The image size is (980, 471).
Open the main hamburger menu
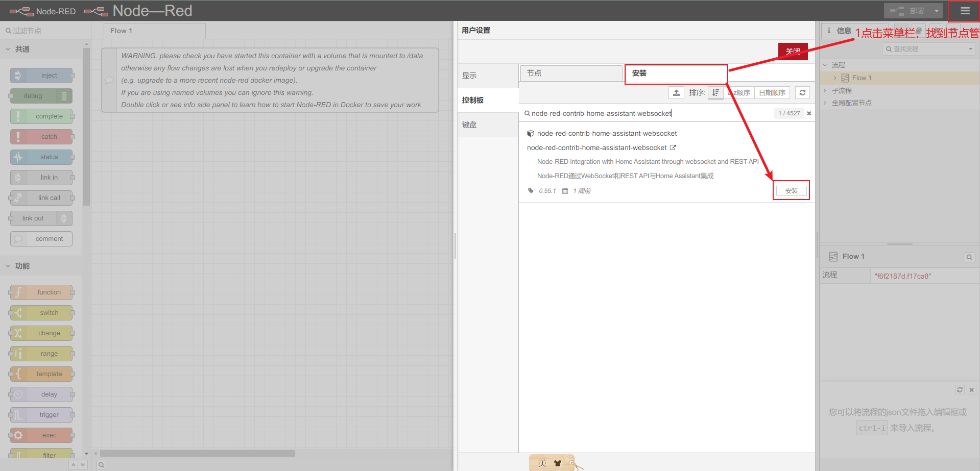point(965,11)
